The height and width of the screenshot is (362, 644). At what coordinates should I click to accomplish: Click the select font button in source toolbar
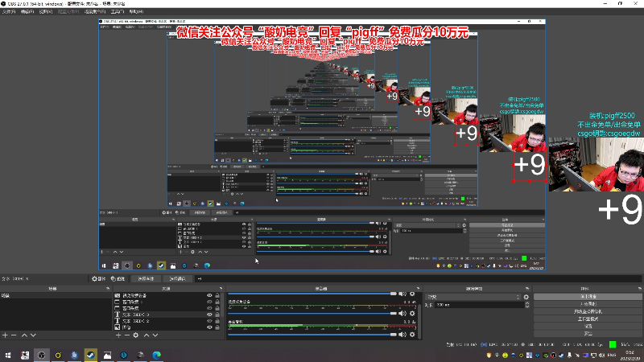click(x=146, y=278)
